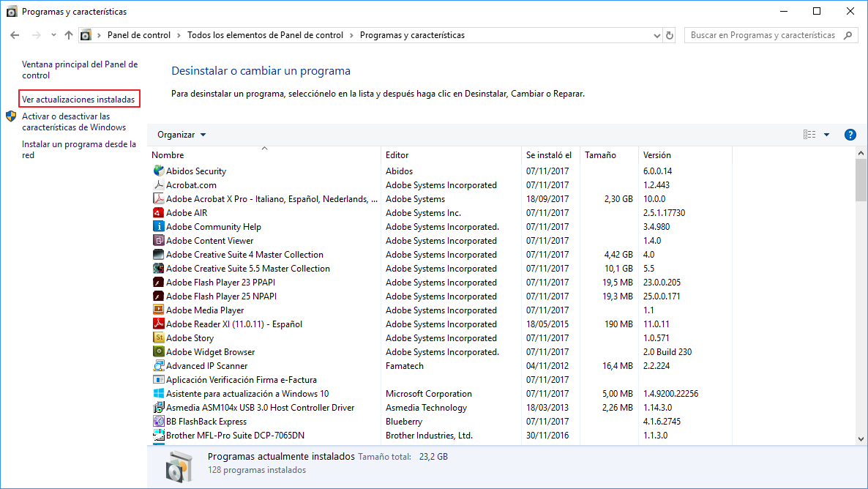Click the version 2.0 Build 230
The image size is (868, 489).
pos(667,351)
